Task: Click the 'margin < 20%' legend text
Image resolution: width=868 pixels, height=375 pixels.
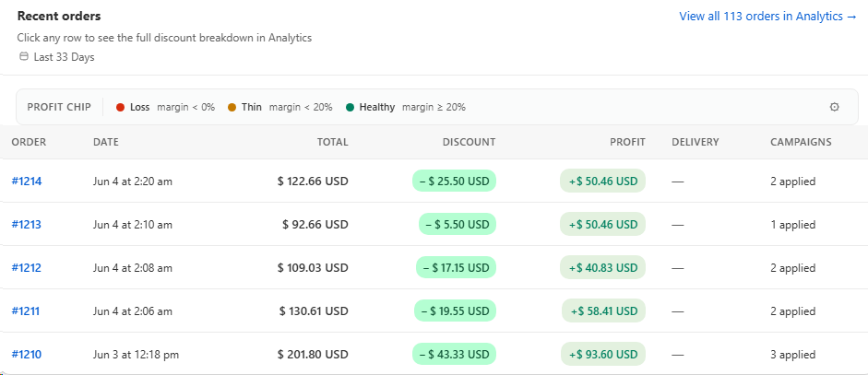Action: tap(301, 107)
